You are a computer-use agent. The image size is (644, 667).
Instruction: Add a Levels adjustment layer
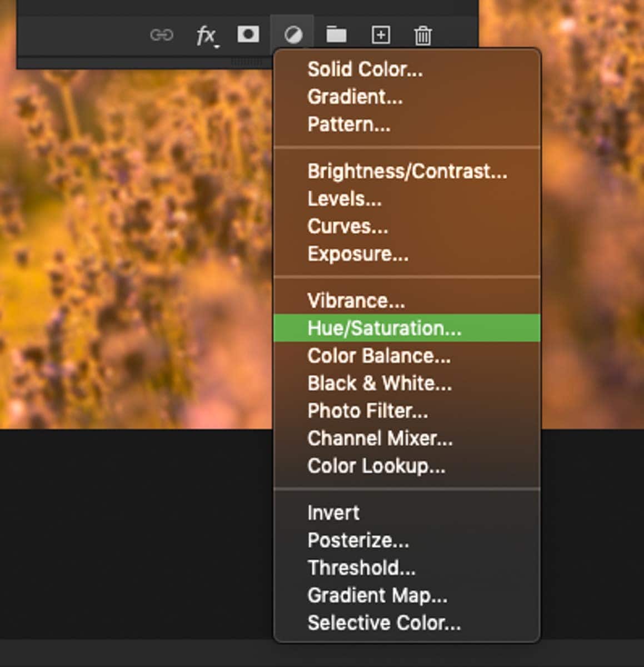(x=407, y=198)
